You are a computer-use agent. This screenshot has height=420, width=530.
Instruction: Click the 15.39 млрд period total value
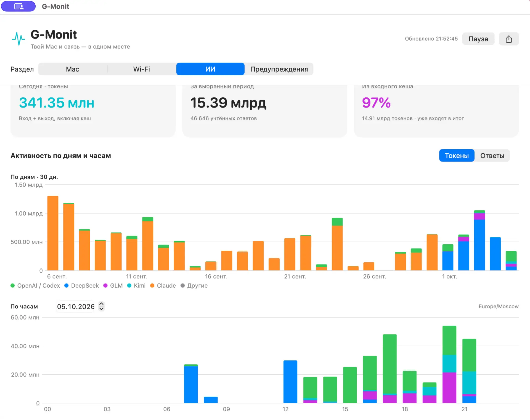click(x=228, y=103)
